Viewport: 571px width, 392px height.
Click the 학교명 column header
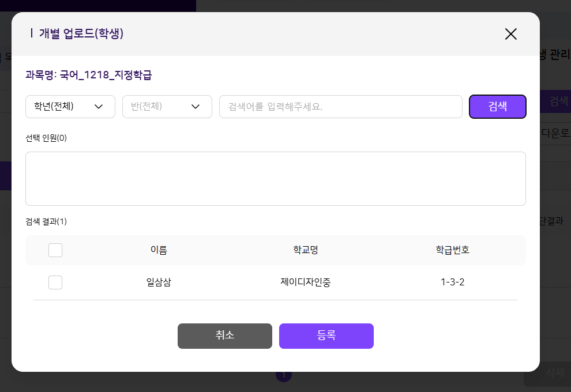306,250
